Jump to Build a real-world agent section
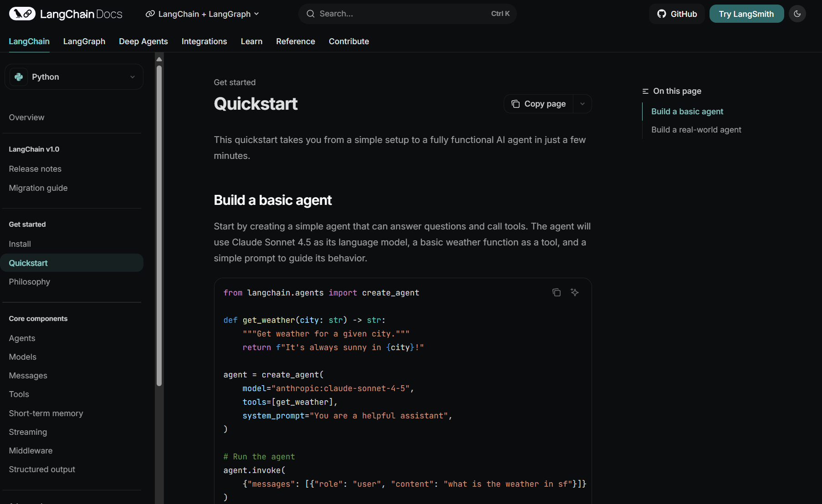The width and height of the screenshot is (822, 504). pos(696,130)
